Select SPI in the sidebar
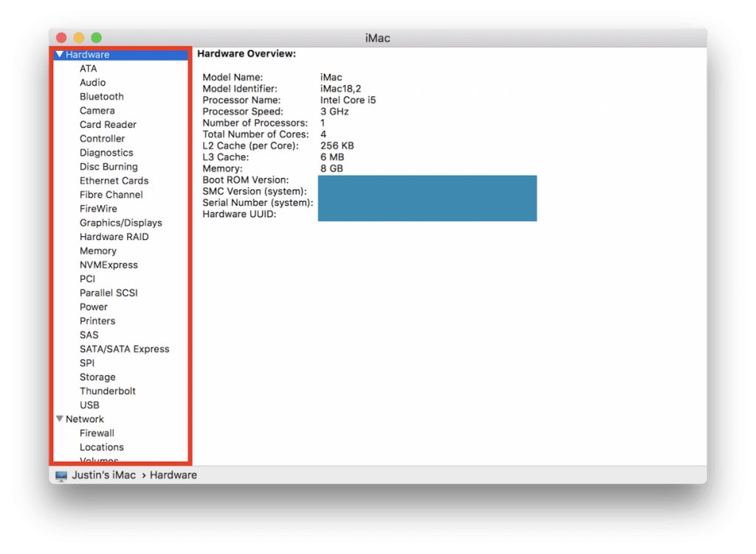Image resolution: width=756 pixels, height=554 pixels. pos(87,363)
